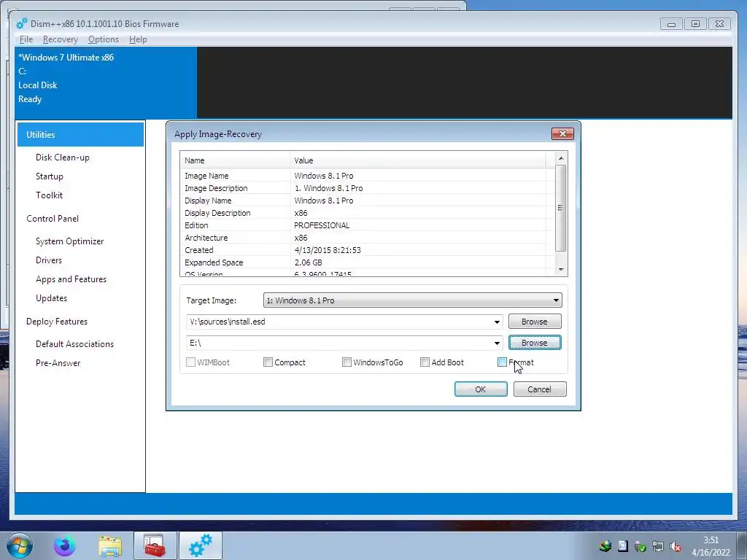Open the Options menu
This screenshot has width=747, height=560.
[x=104, y=39]
